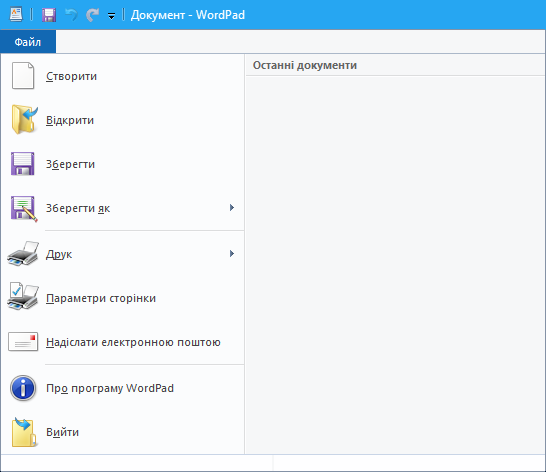Image resolution: width=546 pixels, height=472 pixels.
Task: Click the floppy-with-pencil icon for Зберегти як
Action: pyautogui.click(x=24, y=208)
